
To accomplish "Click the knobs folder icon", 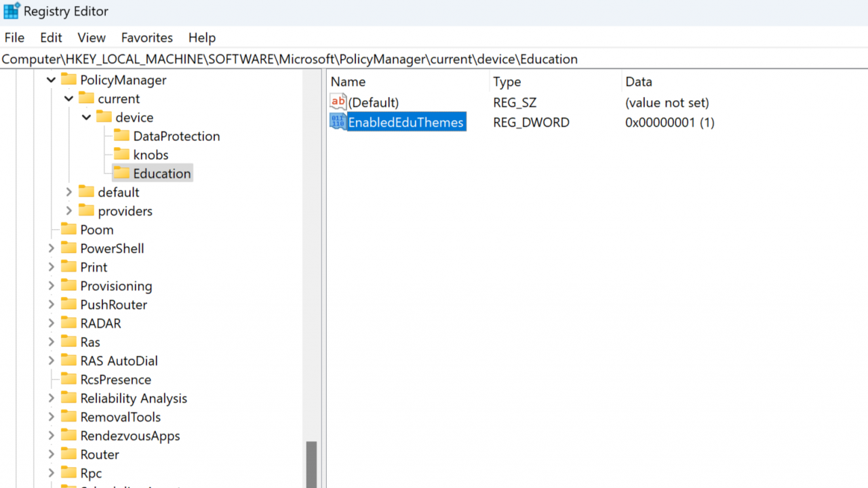I will [x=121, y=154].
